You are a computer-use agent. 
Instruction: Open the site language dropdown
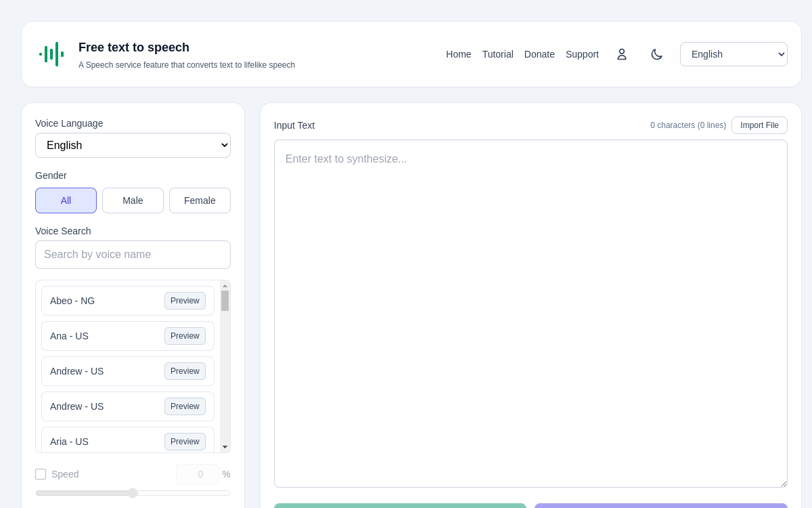pos(734,54)
